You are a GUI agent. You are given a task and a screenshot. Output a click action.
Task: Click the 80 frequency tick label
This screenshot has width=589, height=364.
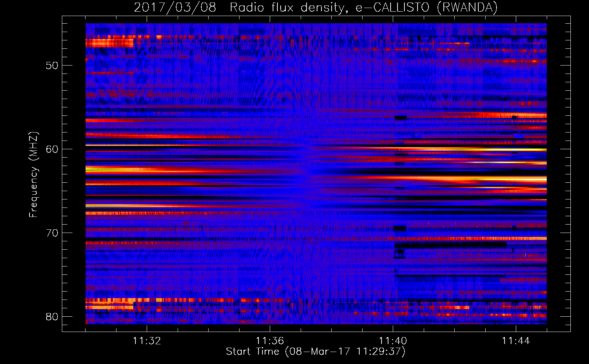pos(52,317)
